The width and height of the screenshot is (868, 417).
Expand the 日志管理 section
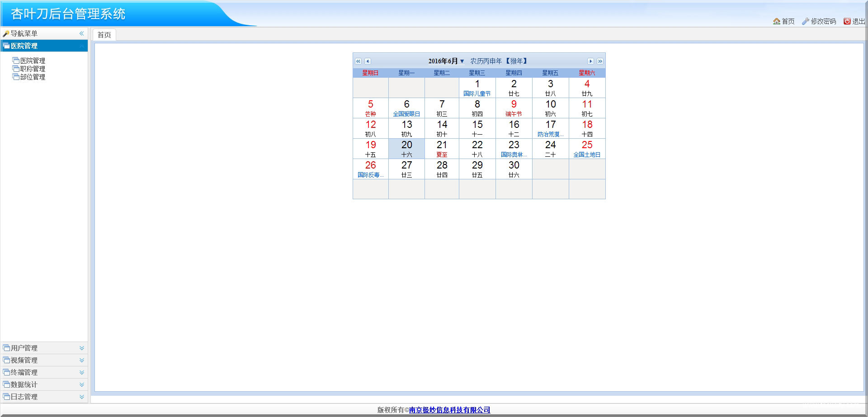point(82,397)
